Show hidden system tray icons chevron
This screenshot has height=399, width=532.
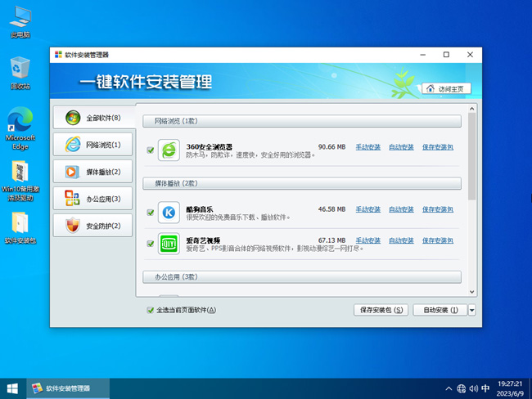[x=449, y=388]
